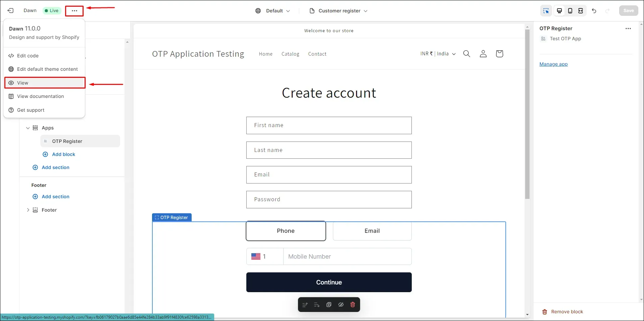
Task: Click Add section below Apps
Action: coord(51,167)
